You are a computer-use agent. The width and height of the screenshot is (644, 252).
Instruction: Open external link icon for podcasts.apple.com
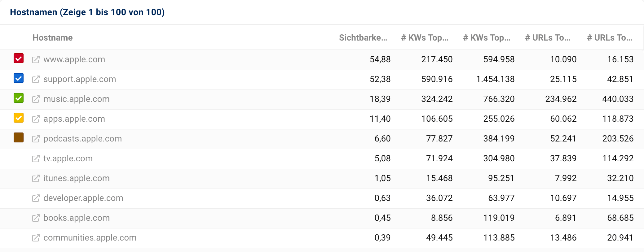click(x=36, y=139)
